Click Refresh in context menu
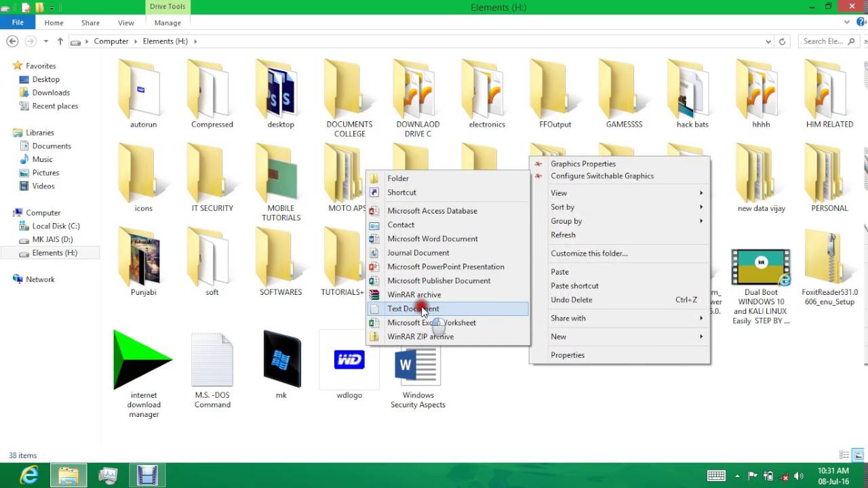 [x=620, y=235]
